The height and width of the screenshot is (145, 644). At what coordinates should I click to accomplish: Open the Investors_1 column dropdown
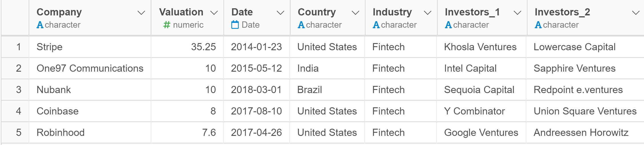point(517,13)
